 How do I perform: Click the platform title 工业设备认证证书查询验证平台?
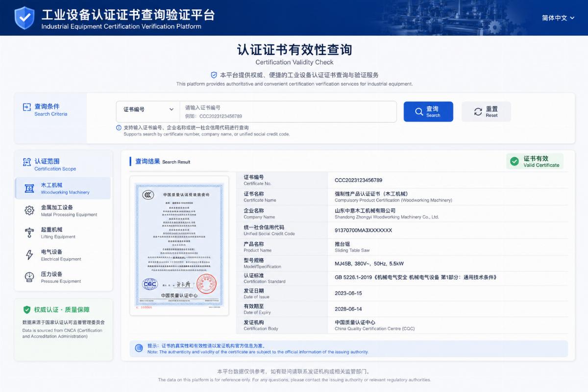click(128, 15)
